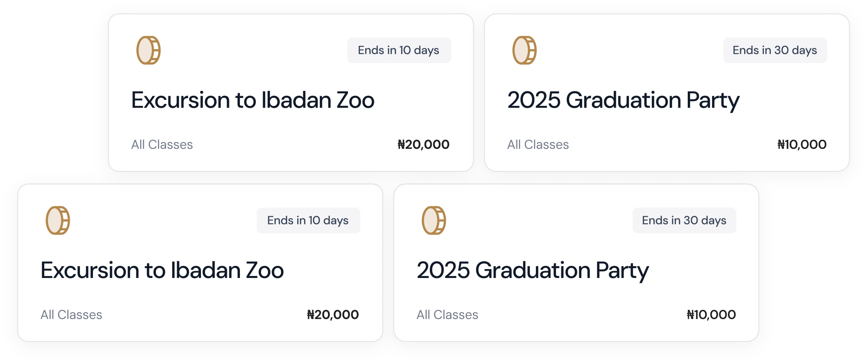Click 'All Classes' on the lower Graduation card

pos(447,314)
